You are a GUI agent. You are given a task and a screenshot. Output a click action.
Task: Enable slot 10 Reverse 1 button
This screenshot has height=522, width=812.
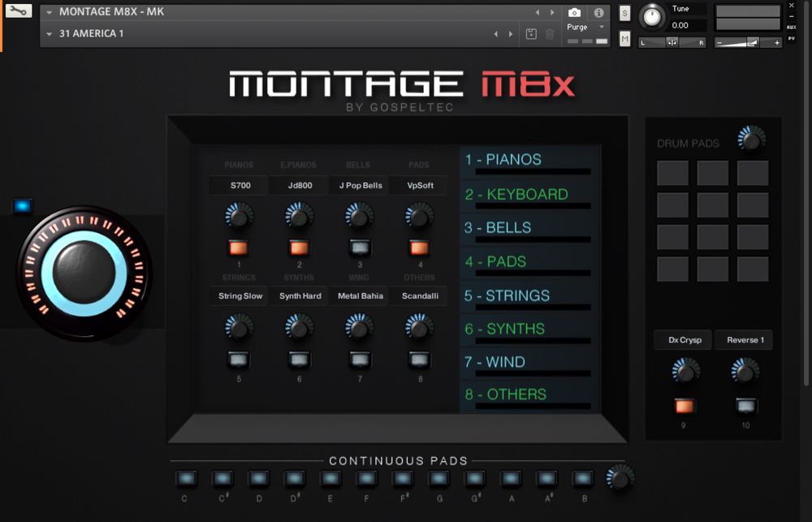(745, 406)
